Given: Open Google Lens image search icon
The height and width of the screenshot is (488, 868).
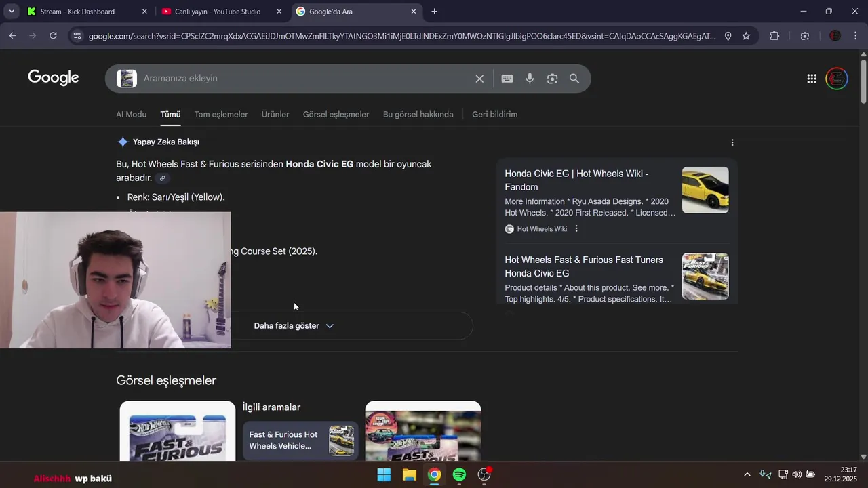Looking at the screenshot, I should pyautogui.click(x=552, y=79).
